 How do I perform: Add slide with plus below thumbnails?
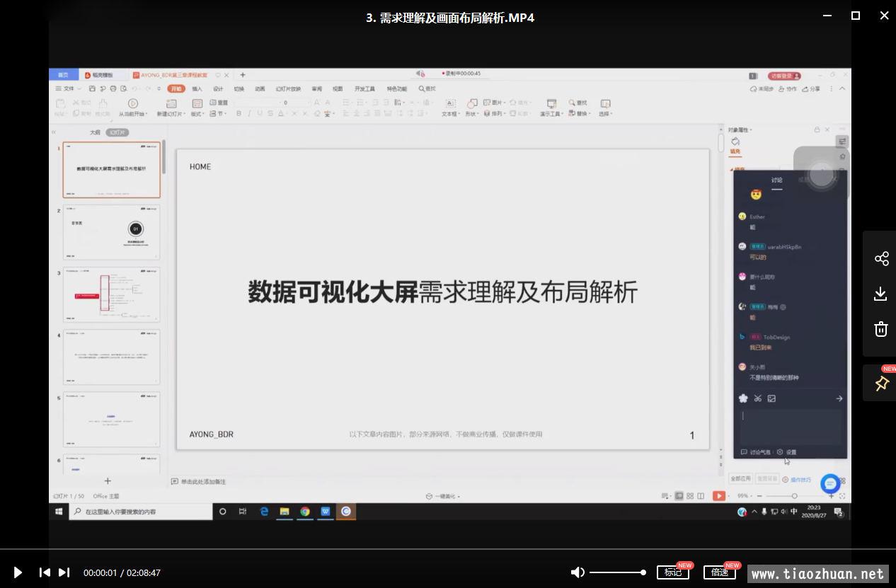pyautogui.click(x=108, y=481)
